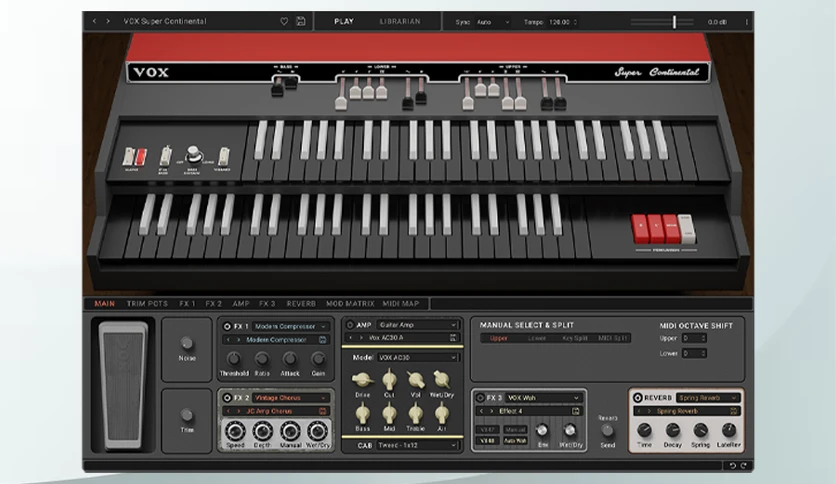Open the Reverb Spring Reverb type dropdown
This screenshot has width=836, height=484.
click(708, 398)
